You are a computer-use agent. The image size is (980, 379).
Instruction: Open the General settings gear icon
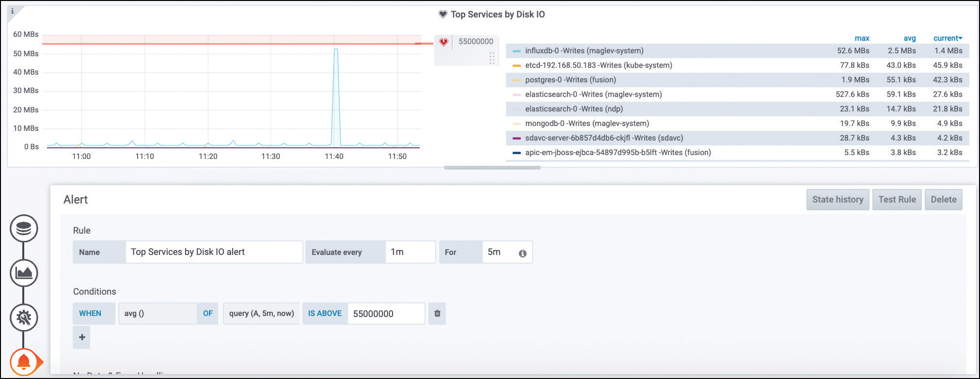24,317
